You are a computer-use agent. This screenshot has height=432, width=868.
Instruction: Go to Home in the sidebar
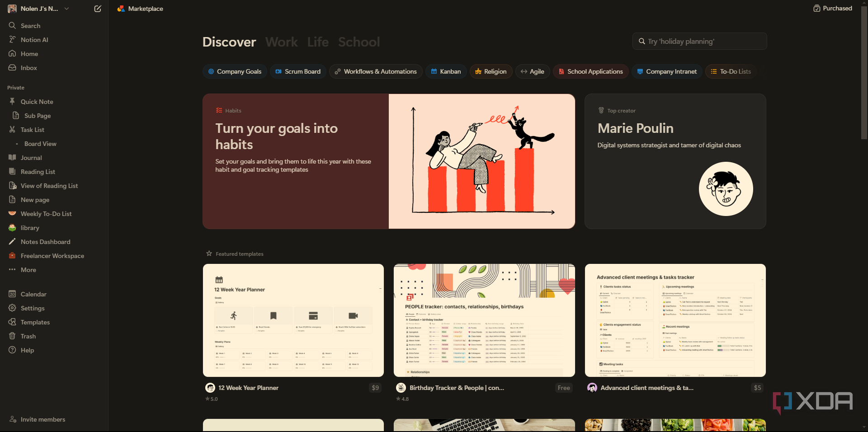click(x=54, y=54)
